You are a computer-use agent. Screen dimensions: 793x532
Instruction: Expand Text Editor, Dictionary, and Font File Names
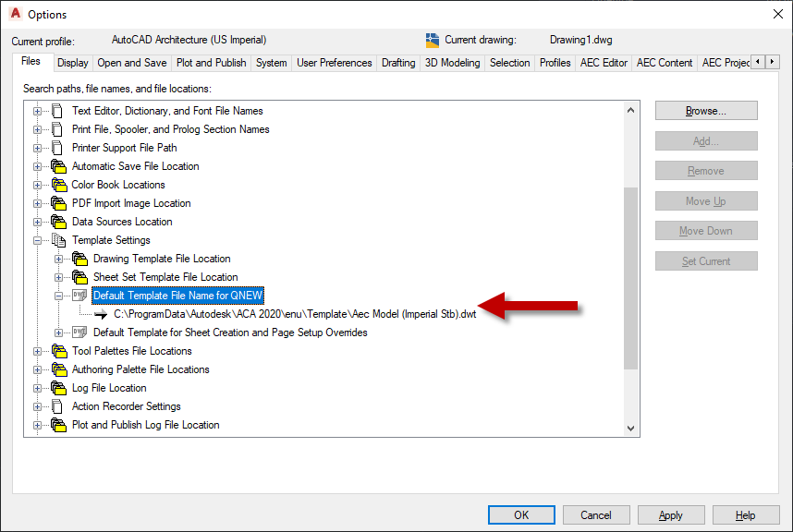tap(37, 111)
